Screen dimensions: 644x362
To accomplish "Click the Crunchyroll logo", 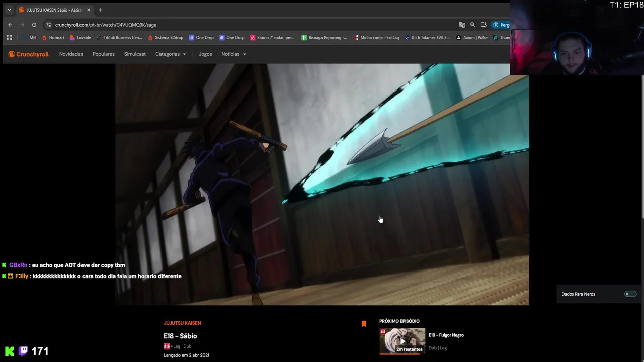I will pos(29,54).
